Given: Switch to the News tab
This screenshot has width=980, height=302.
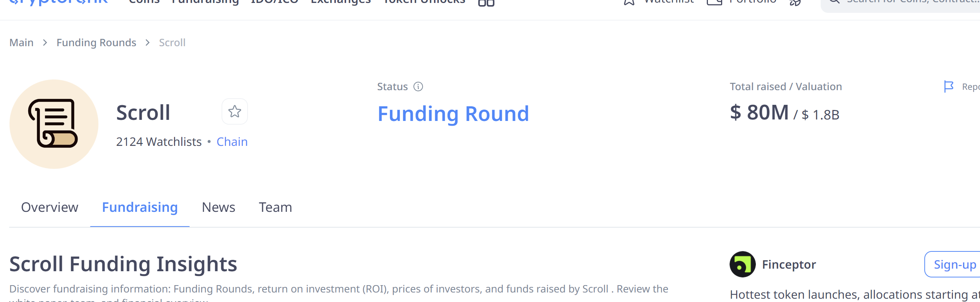Looking at the screenshot, I should click(218, 207).
